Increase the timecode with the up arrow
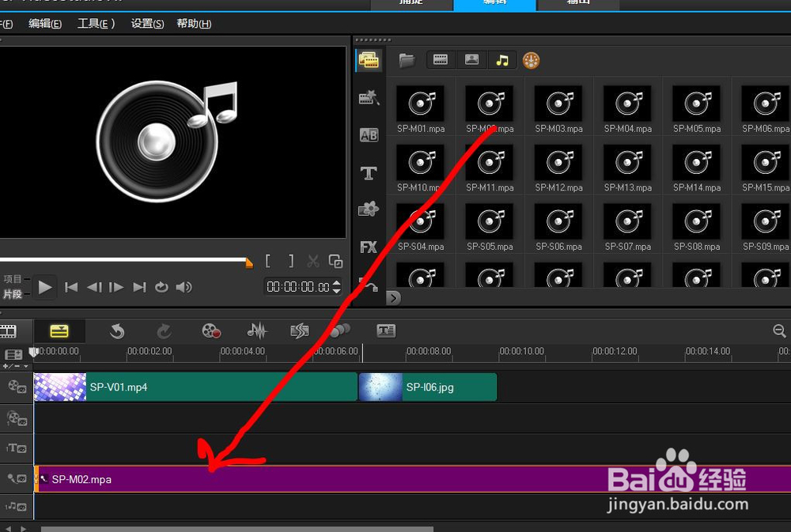 pyautogui.click(x=336, y=283)
